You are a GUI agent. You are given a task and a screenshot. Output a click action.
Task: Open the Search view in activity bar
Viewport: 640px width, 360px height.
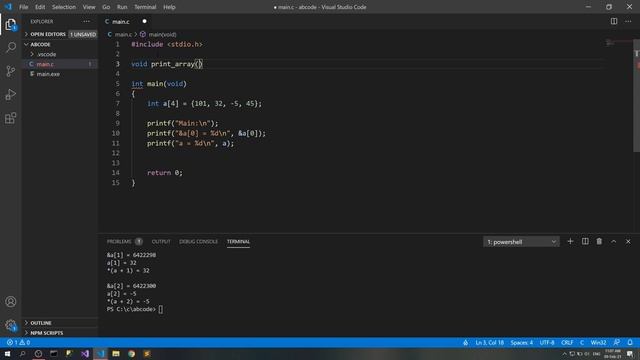point(11,47)
